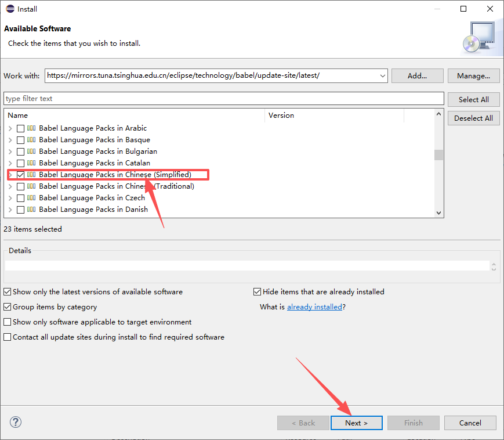
Task: Click the list scroll-up arrow
Action: [438, 114]
